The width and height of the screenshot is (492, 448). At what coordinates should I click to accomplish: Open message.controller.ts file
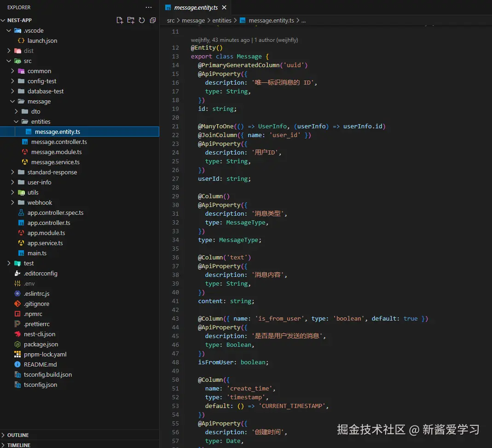click(x=59, y=142)
